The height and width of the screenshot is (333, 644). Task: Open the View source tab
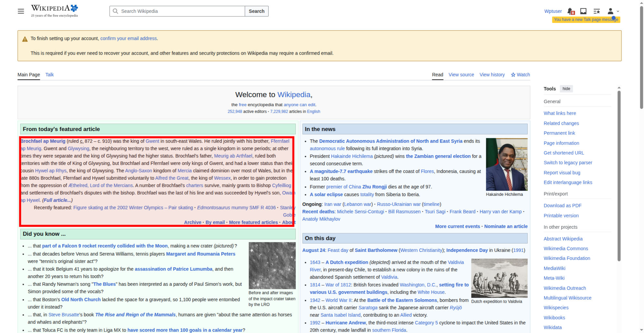461,75
